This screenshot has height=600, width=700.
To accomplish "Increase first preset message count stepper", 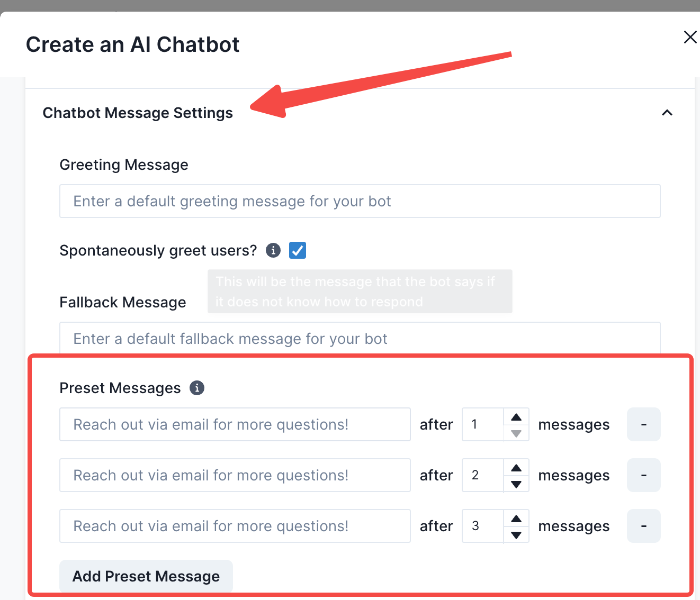I will pos(516,417).
